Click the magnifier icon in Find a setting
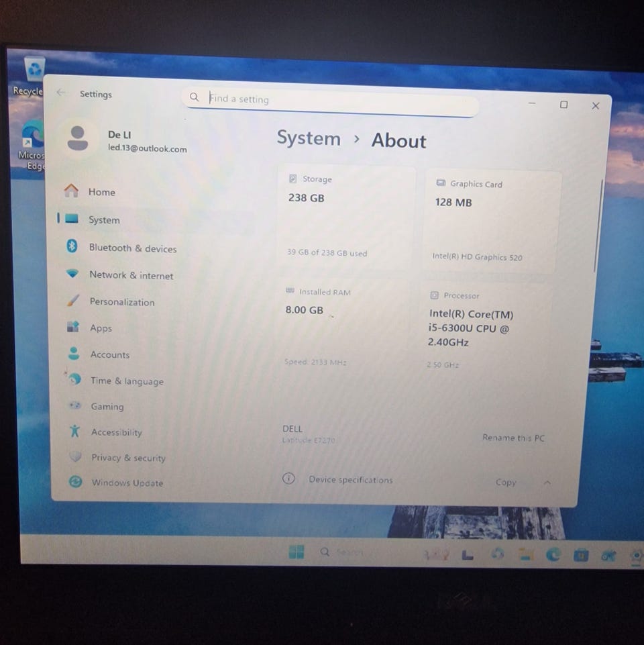Image resolution: width=644 pixels, height=645 pixels. pyautogui.click(x=194, y=97)
